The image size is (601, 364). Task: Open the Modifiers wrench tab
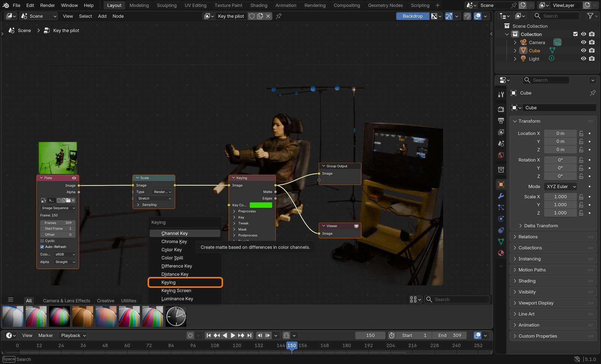tap(501, 196)
